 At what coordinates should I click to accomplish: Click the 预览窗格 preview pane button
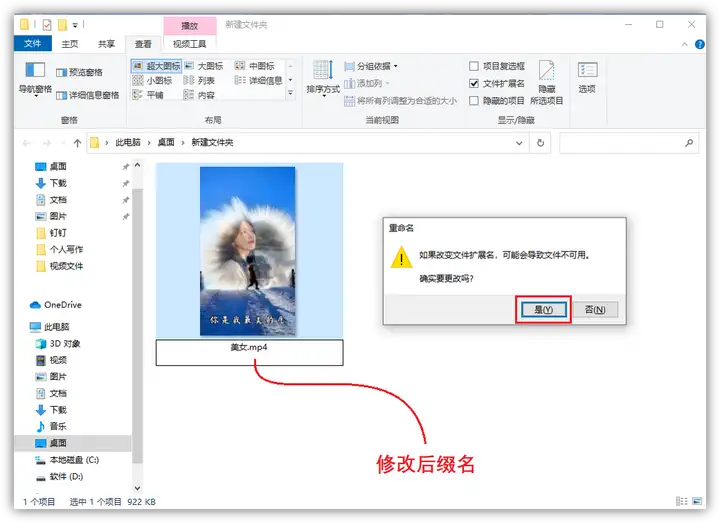tap(78, 72)
